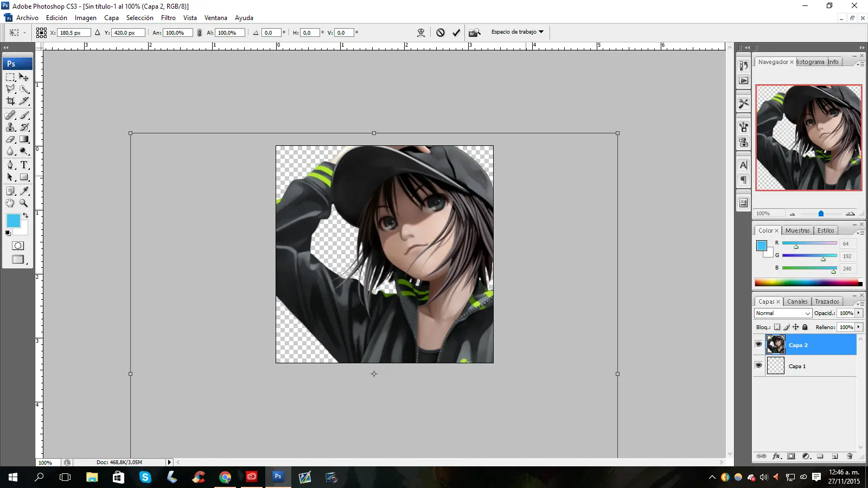
Task: Open the Capas panel options menu
Action: pyautogui.click(x=860, y=303)
